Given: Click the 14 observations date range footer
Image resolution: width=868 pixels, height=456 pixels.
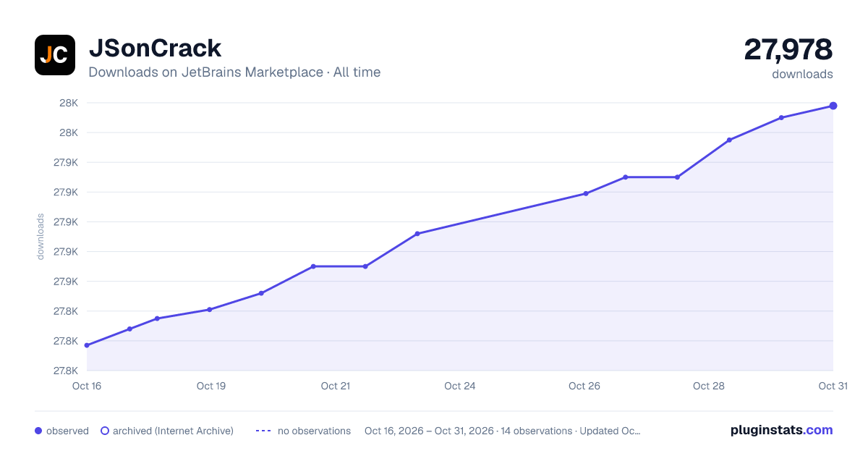Looking at the screenshot, I should tap(503, 431).
